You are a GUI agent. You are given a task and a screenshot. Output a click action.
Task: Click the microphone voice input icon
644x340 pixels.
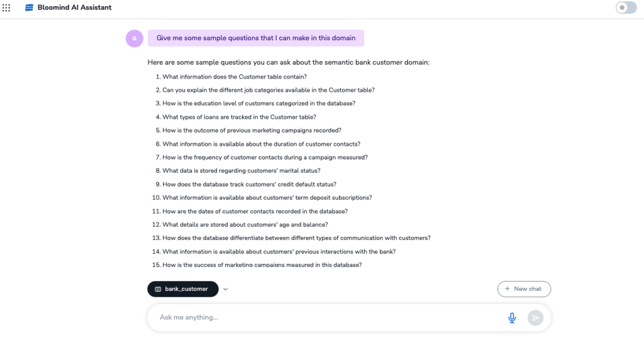click(512, 318)
